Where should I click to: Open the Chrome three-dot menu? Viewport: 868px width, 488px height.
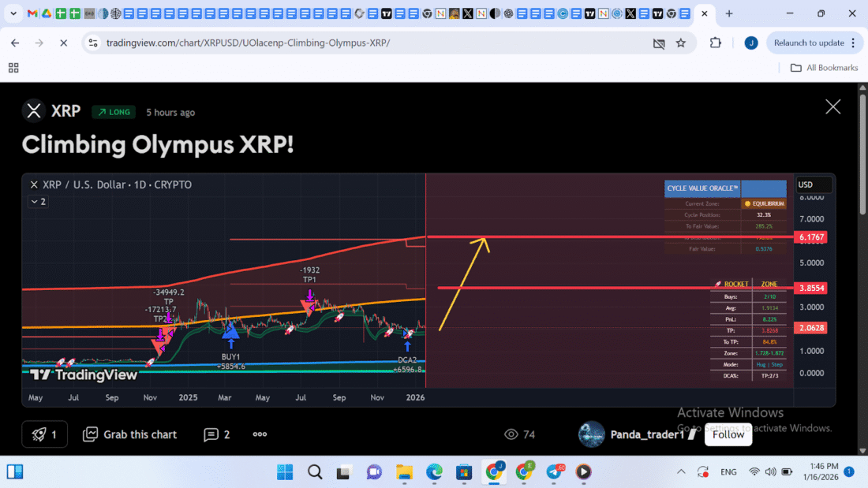point(853,43)
